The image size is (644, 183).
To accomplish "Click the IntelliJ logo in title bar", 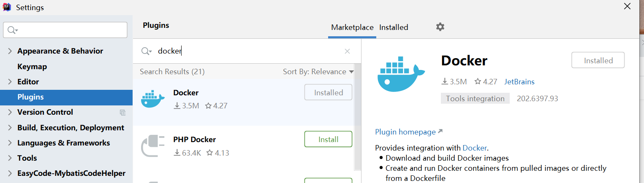I will (x=7, y=7).
